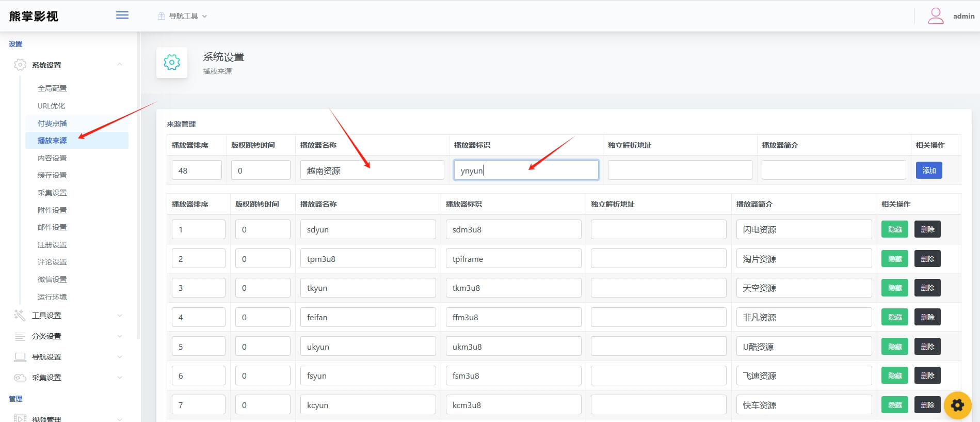Select 采集设置 under system settings submenu
Image resolution: width=980 pixels, height=422 pixels.
click(x=52, y=193)
